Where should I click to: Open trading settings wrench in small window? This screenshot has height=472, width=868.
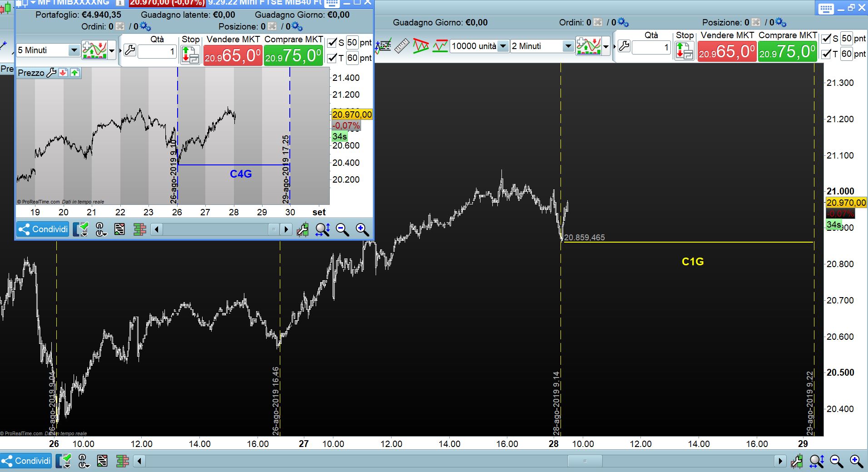click(x=130, y=50)
